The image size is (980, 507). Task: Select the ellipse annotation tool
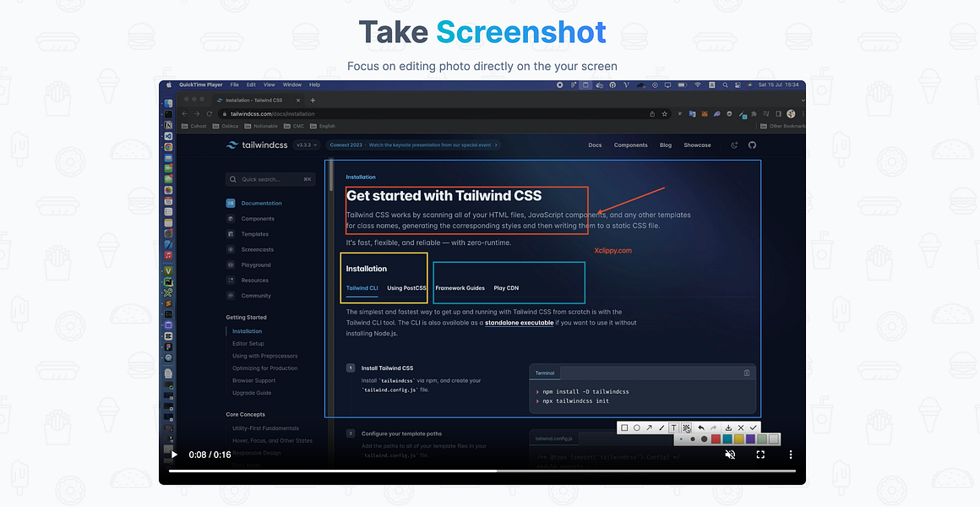point(637,428)
